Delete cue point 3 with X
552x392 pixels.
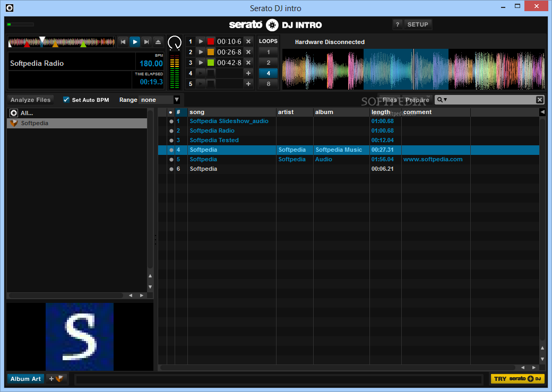click(x=248, y=63)
